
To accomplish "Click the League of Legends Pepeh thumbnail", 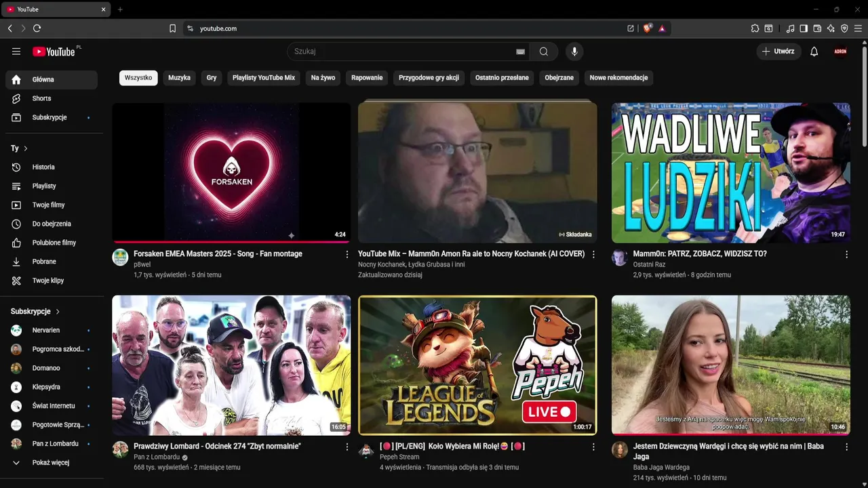I will [x=477, y=365].
